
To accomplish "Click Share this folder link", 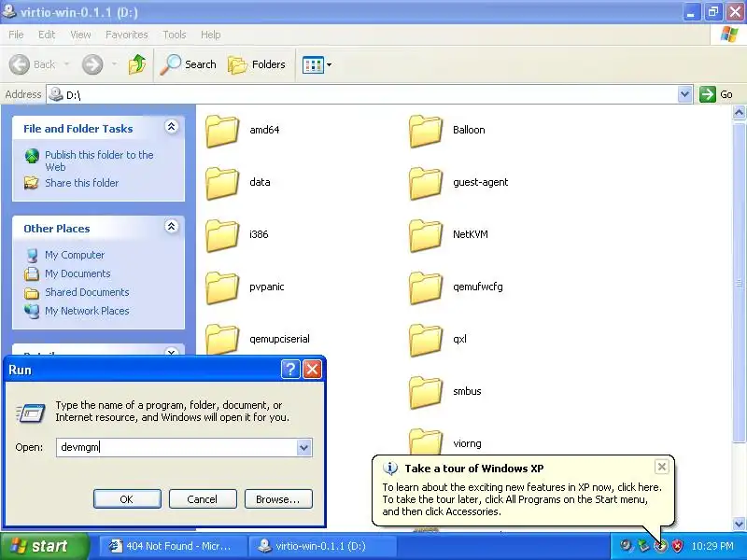I will [82, 183].
